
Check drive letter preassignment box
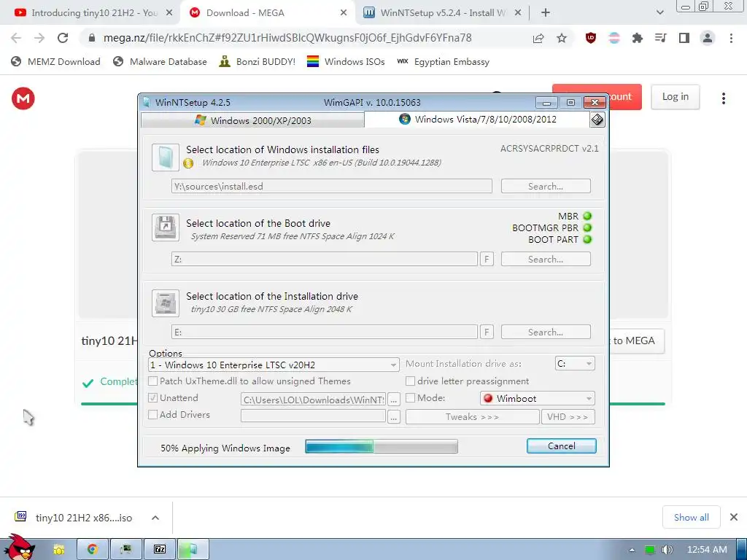click(x=410, y=381)
